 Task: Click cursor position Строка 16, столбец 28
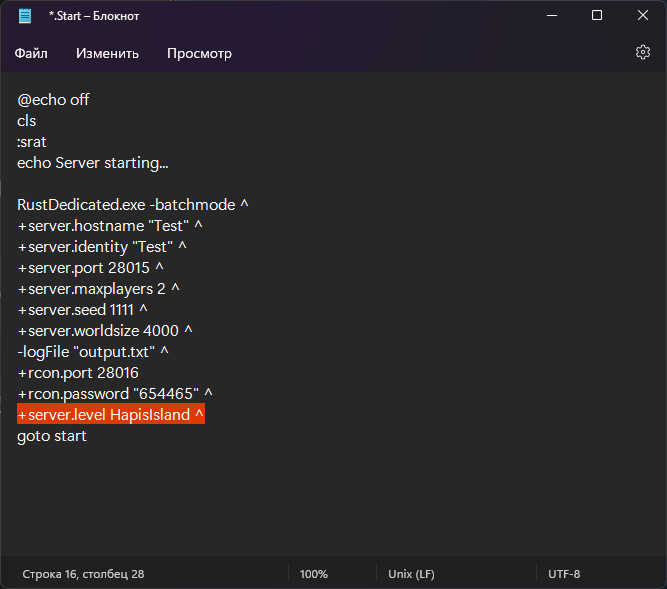click(x=83, y=574)
